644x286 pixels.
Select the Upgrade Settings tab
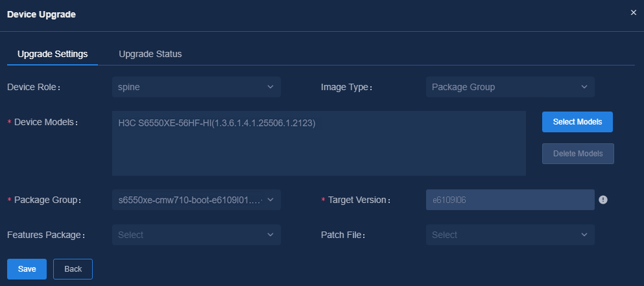click(x=53, y=54)
